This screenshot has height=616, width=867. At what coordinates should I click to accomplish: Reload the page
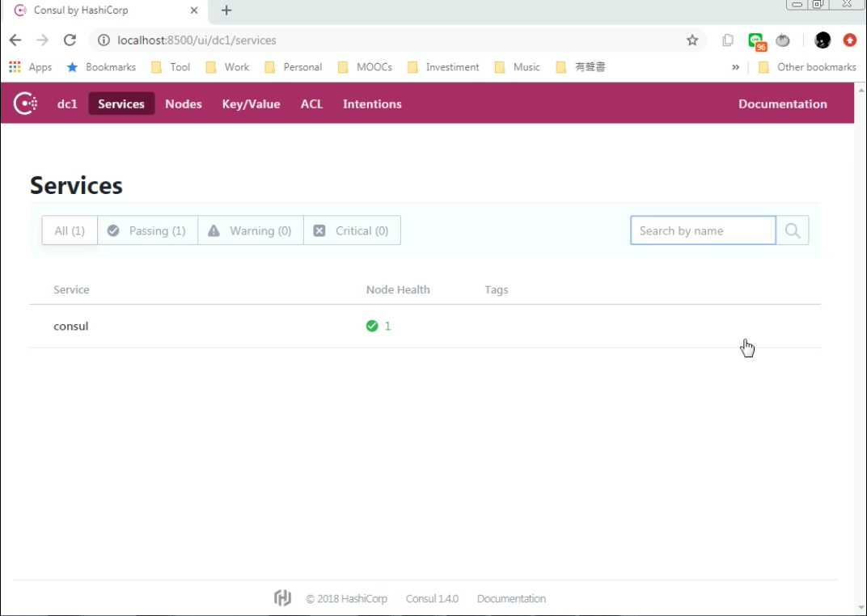point(70,40)
